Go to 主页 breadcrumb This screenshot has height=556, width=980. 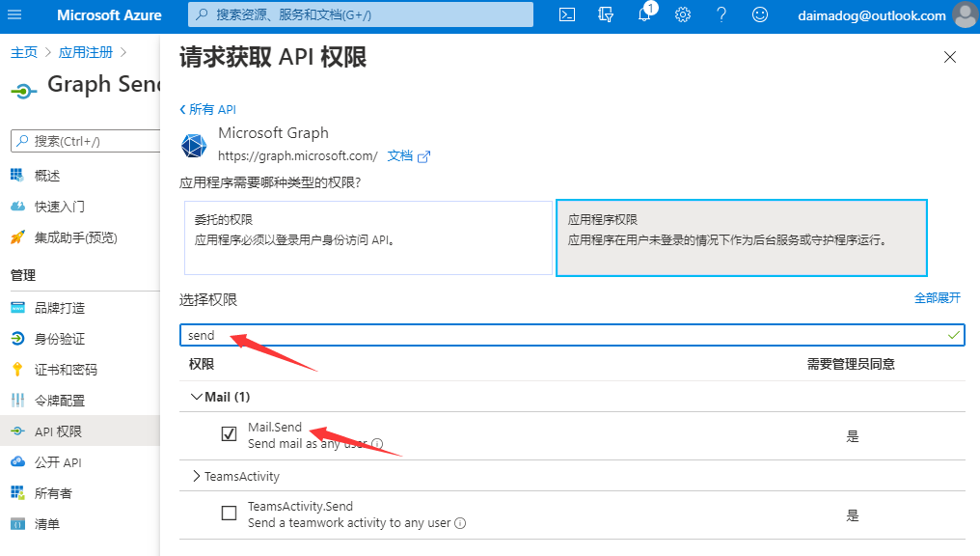tap(24, 52)
